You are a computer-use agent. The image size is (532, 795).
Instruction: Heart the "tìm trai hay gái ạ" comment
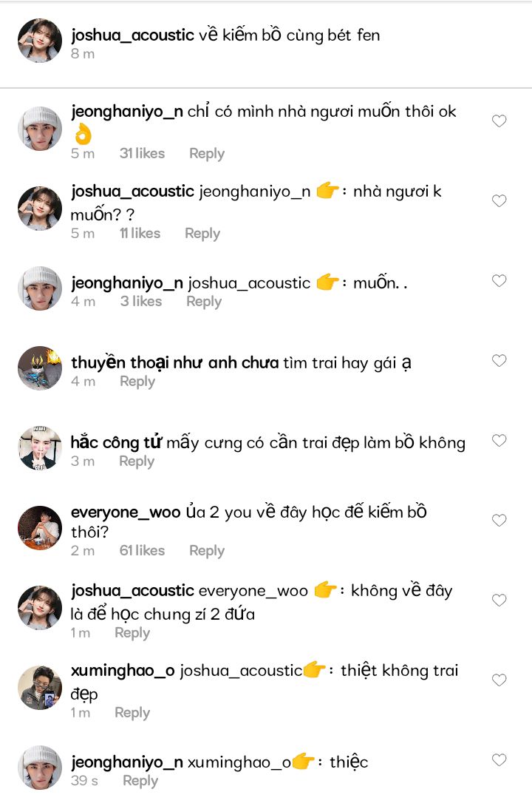499,360
